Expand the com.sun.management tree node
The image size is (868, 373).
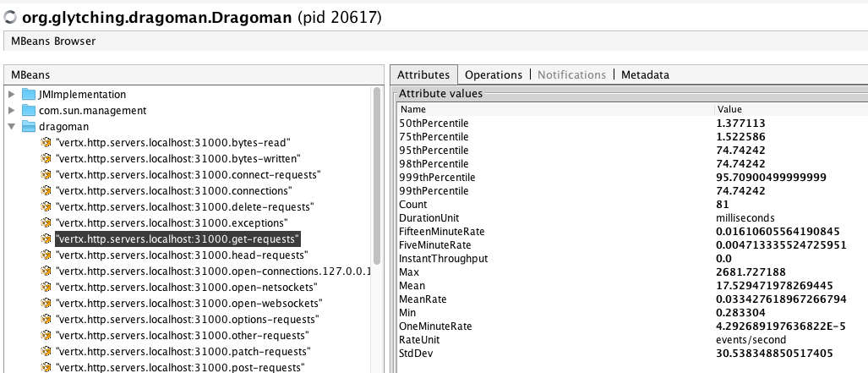12,110
